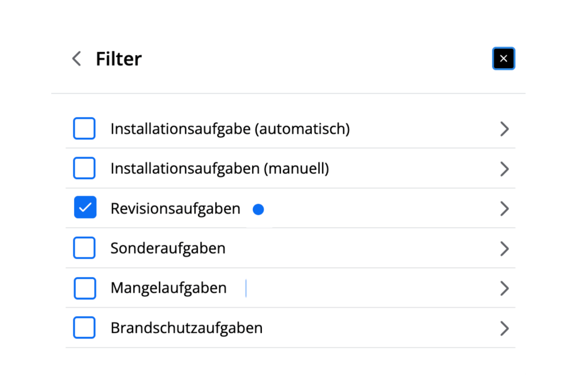The height and width of the screenshot is (392, 588).
Task: Click the Mangelaufgaben label text
Action: [x=168, y=288]
